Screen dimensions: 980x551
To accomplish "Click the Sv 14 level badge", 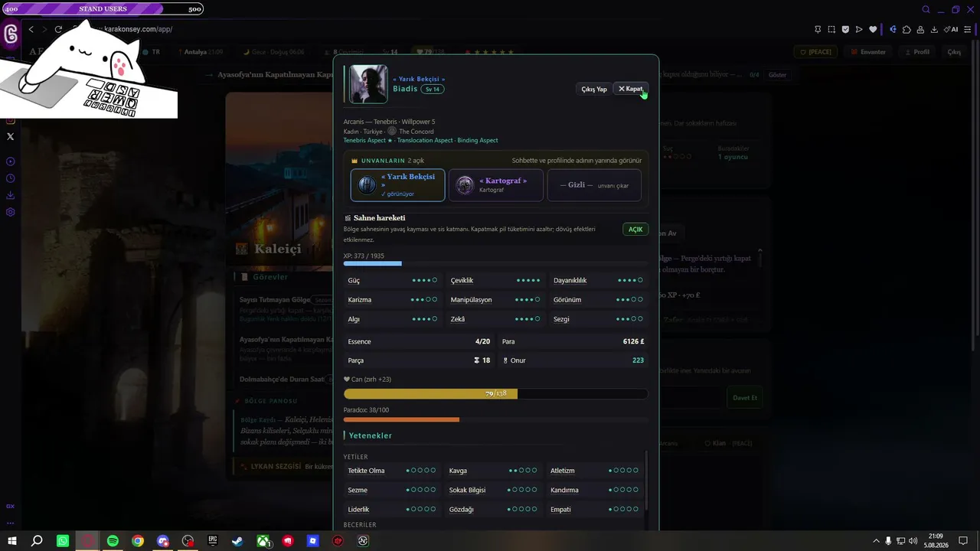I will pos(433,89).
